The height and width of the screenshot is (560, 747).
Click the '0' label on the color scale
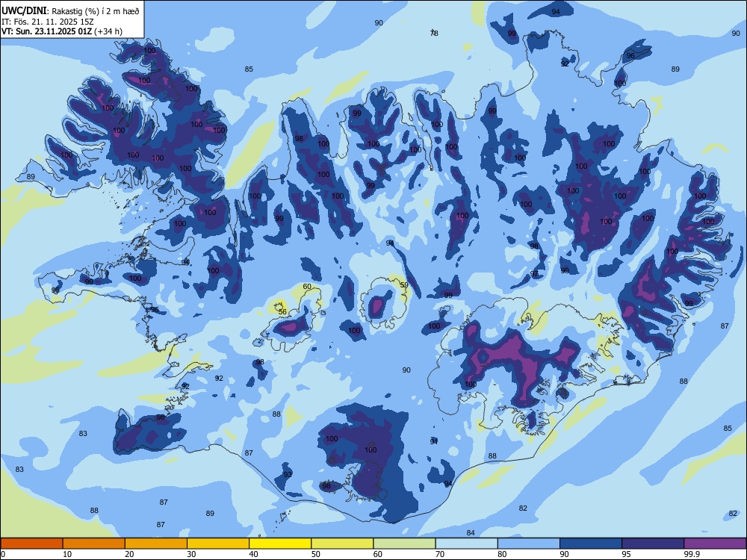3,554
